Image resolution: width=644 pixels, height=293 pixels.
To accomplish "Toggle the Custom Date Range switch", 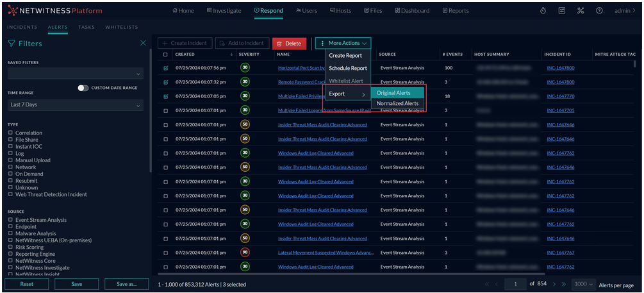I will [x=83, y=88].
